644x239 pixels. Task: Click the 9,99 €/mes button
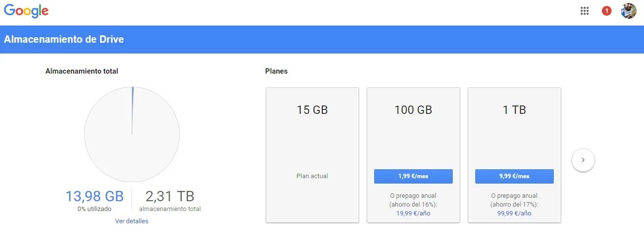click(x=515, y=176)
